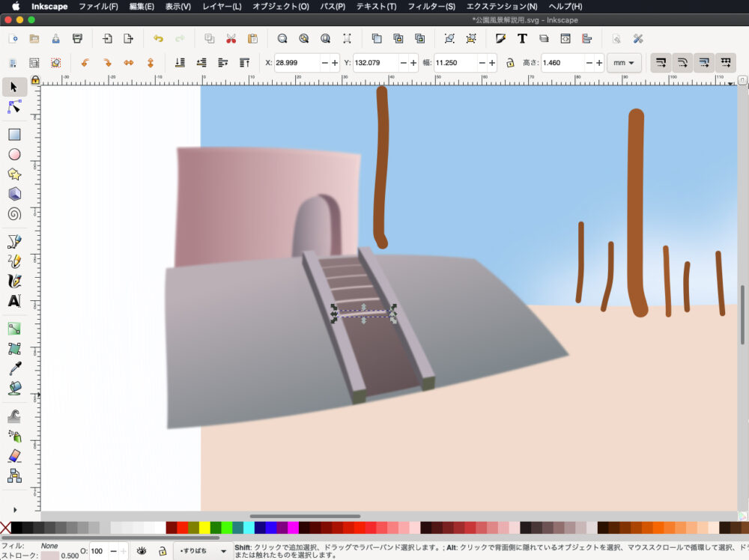749x560 pixels.
Task: Open the フィルター(S) menu
Action: pyautogui.click(x=431, y=7)
